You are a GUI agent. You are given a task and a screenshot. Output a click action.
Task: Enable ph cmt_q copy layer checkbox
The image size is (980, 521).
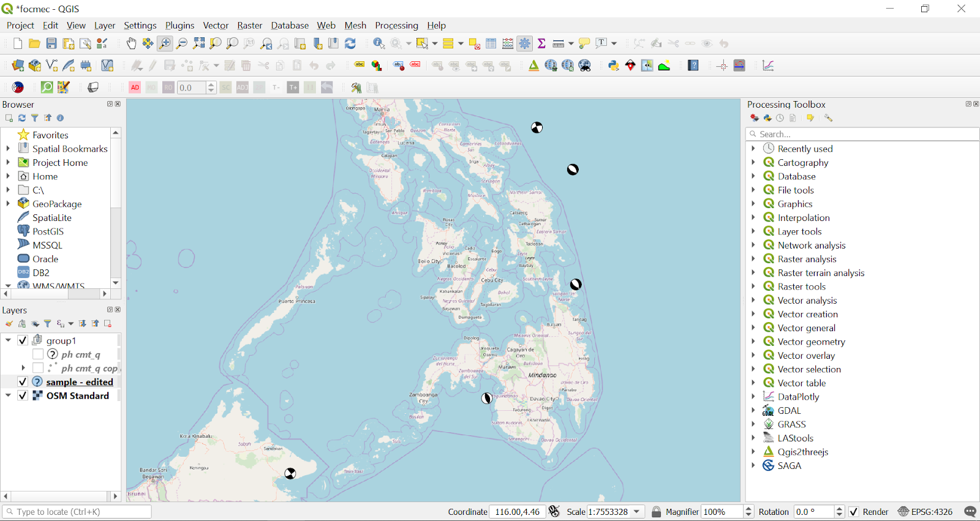(38, 368)
